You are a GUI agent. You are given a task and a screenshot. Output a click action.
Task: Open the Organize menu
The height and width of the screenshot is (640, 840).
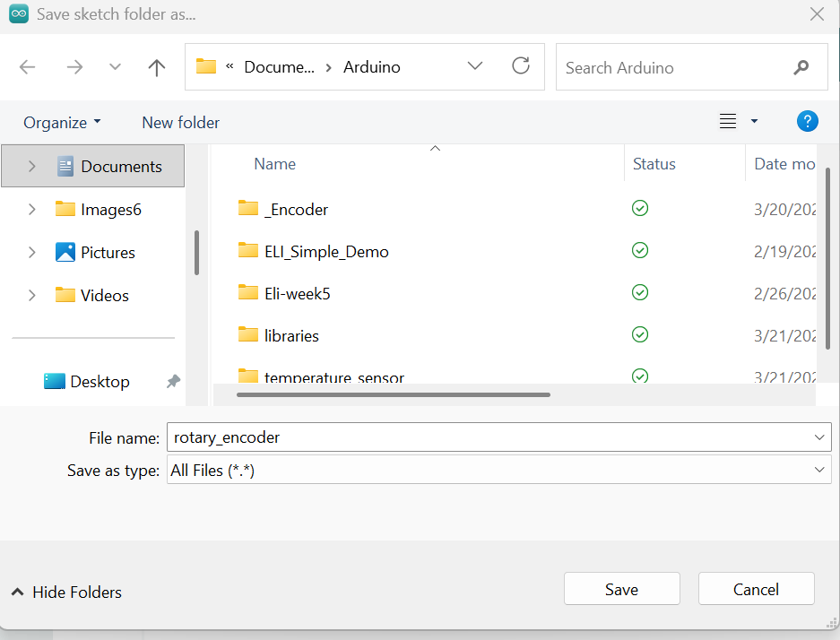pyautogui.click(x=62, y=123)
